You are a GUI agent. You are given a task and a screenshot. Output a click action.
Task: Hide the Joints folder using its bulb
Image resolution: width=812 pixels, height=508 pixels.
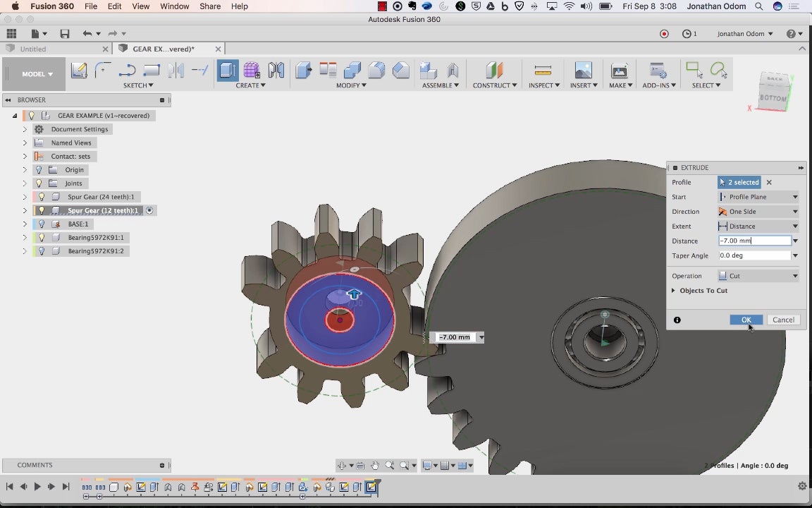pos(39,183)
